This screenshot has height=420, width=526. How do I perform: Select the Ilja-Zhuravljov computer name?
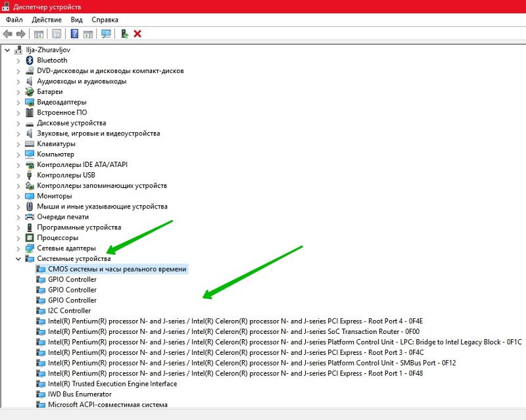(x=48, y=50)
